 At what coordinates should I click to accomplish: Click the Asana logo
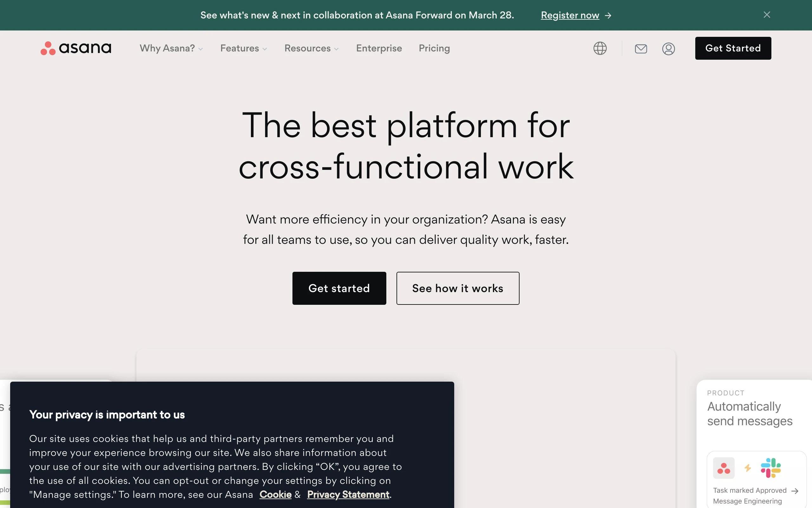point(76,48)
